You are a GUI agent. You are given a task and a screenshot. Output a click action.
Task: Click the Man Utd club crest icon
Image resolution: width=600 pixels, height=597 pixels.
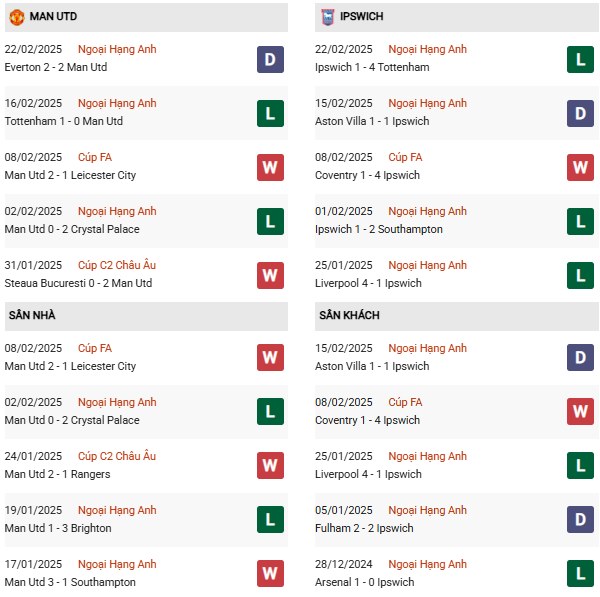pos(16,17)
